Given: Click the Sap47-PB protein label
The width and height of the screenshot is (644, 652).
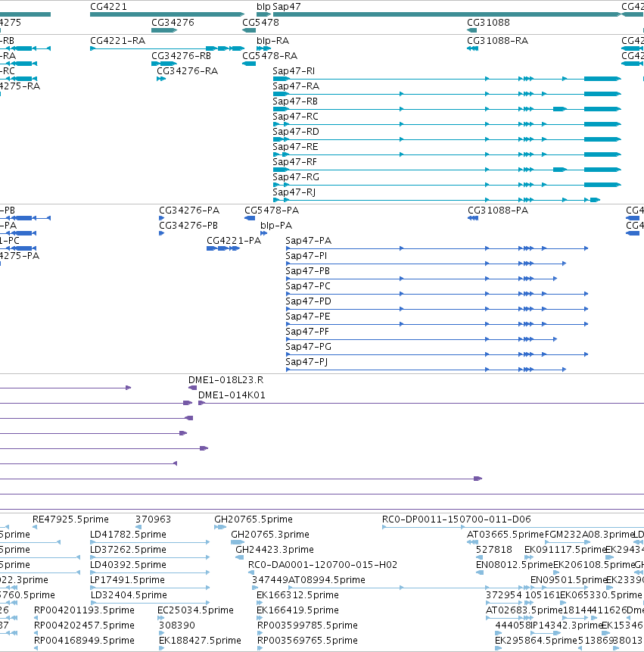Looking at the screenshot, I should [307, 271].
